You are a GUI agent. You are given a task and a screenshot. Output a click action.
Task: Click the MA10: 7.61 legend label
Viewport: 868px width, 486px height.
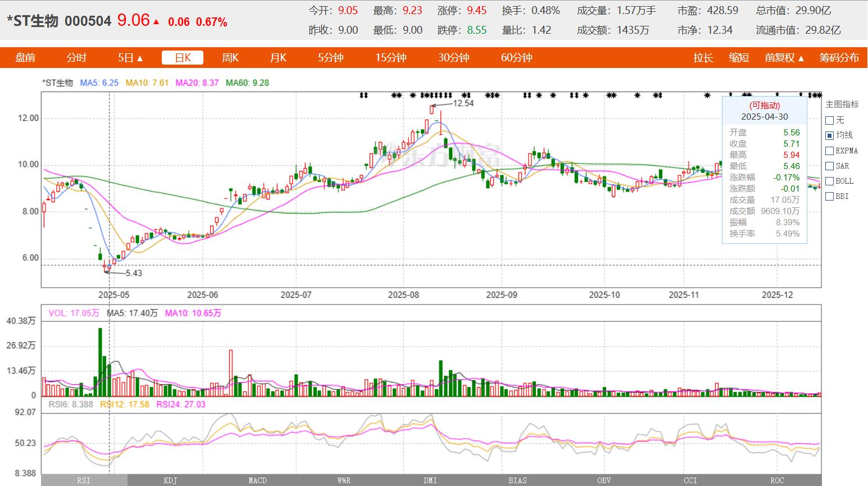click(x=147, y=83)
